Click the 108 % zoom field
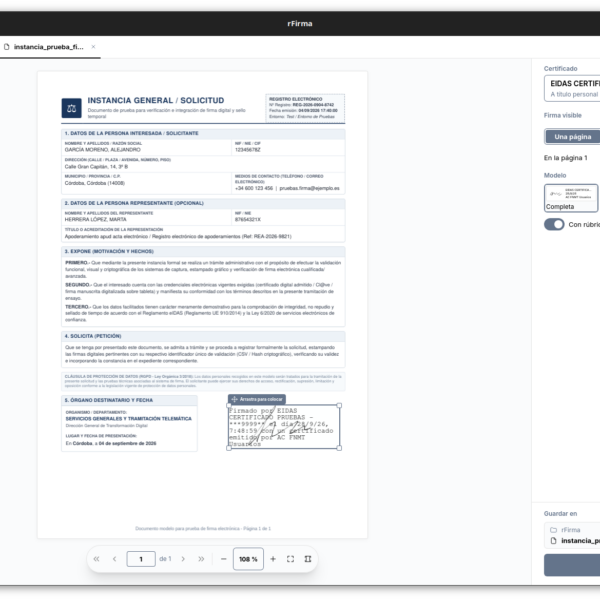 [x=248, y=559]
